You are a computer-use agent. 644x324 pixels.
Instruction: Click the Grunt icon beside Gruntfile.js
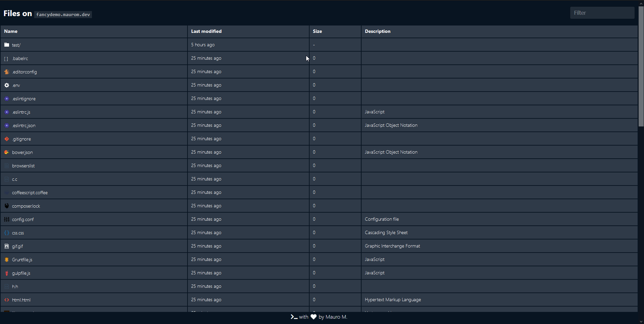(x=7, y=260)
